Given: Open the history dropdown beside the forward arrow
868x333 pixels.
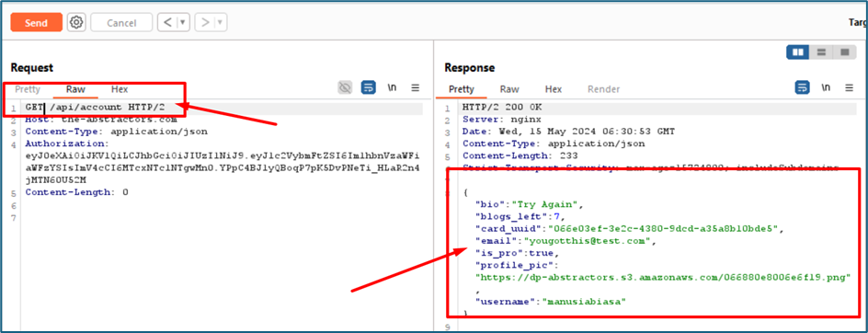Looking at the screenshot, I should pyautogui.click(x=221, y=23).
